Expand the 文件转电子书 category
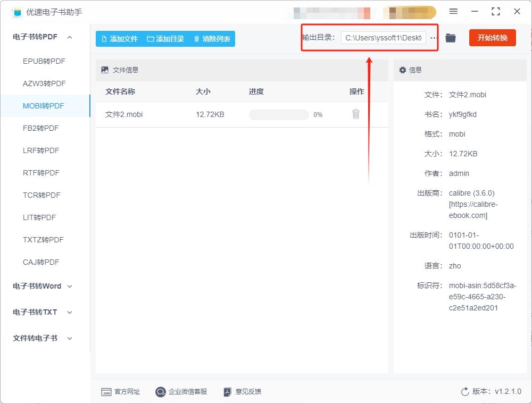Image resolution: width=532 pixels, height=404 pixels. pyautogui.click(x=69, y=338)
